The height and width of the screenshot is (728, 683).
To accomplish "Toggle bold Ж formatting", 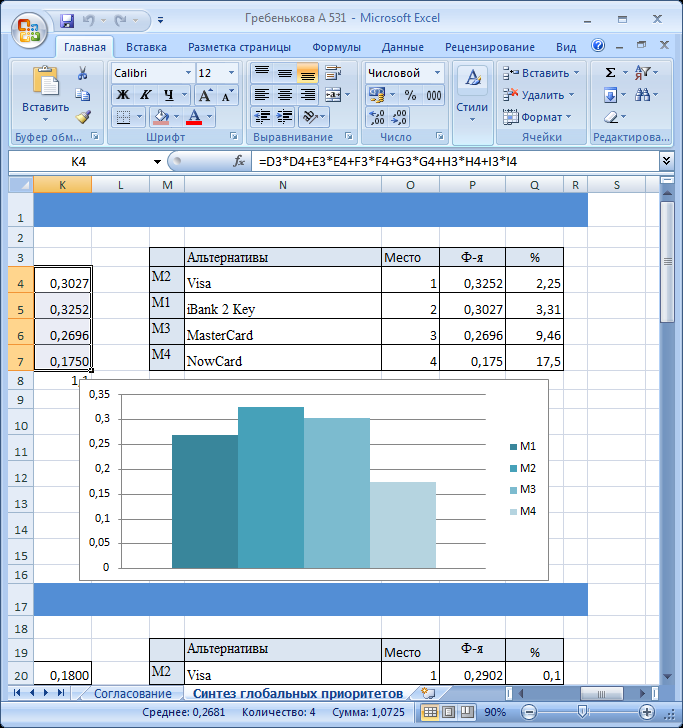I will [x=123, y=95].
